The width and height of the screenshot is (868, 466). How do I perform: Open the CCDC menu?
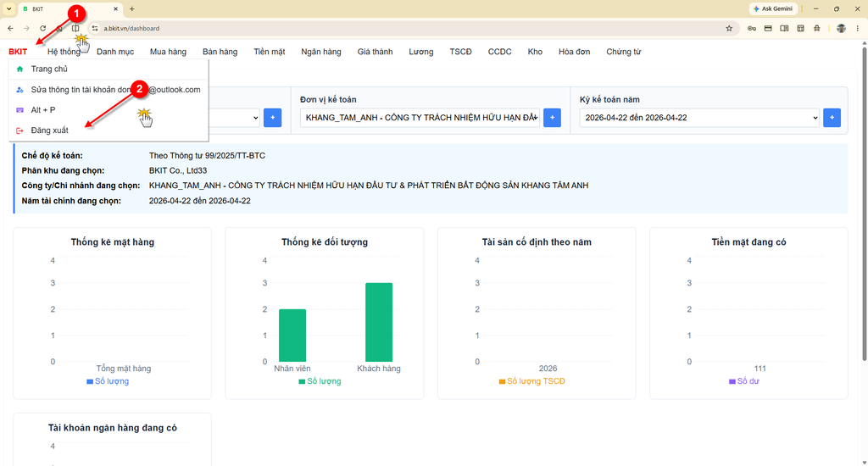499,52
